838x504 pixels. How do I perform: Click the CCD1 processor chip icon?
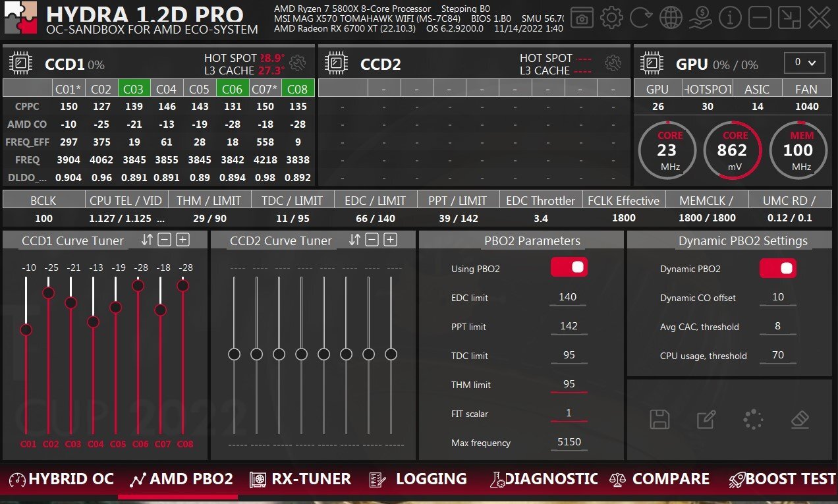click(x=21, y=63)
